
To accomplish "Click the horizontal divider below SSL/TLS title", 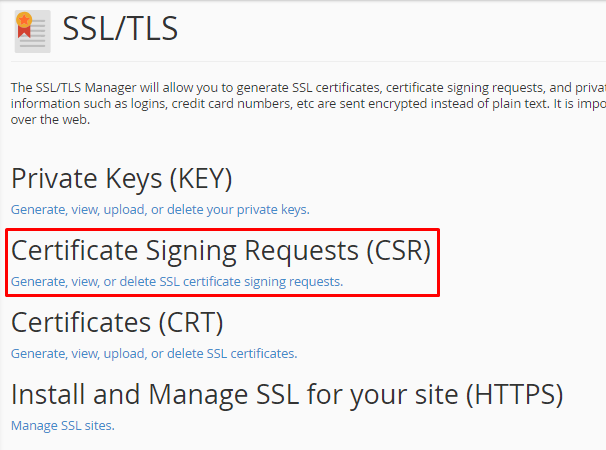I will pyautogui.click(x=308, y=61).
